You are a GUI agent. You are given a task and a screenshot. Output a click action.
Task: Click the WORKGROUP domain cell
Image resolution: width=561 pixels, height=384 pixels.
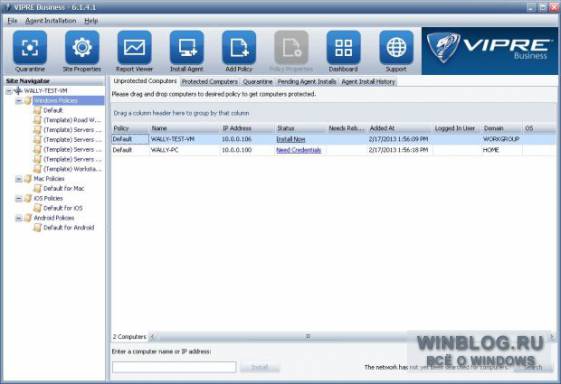tap(502, 139)
